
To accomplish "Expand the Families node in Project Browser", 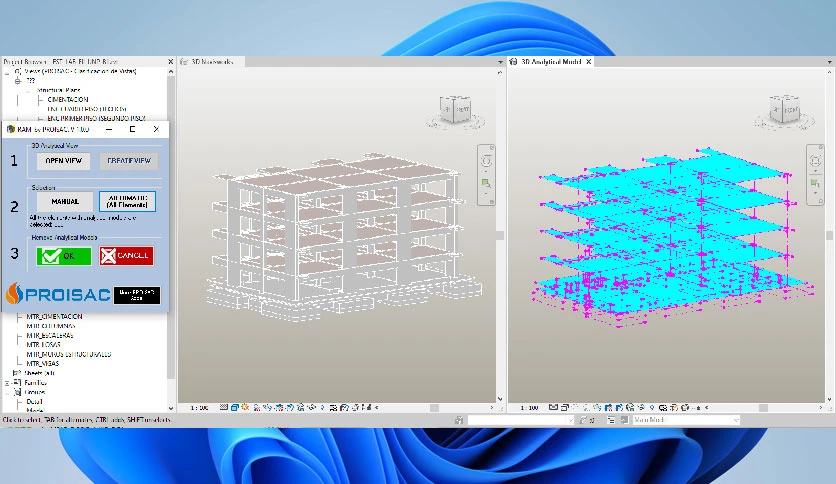I will pyautogui.click(x=7, y=383).
